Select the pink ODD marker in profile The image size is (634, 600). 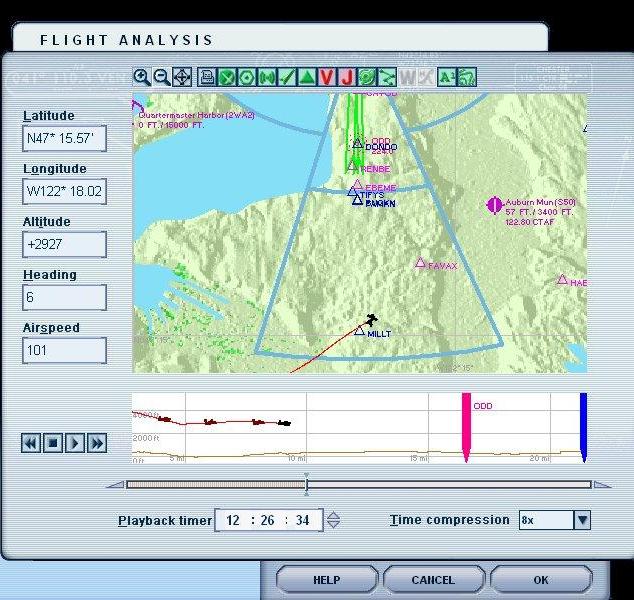tap(466, 427)
